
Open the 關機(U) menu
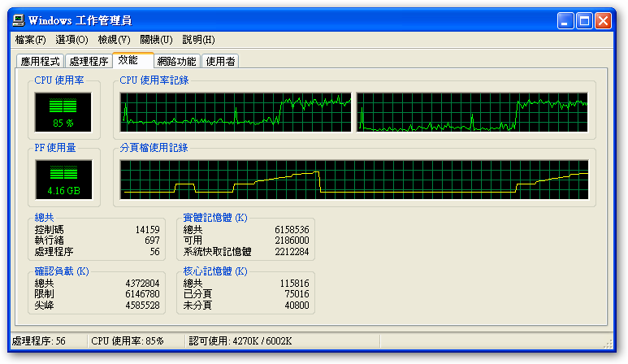tap(156, 40)
